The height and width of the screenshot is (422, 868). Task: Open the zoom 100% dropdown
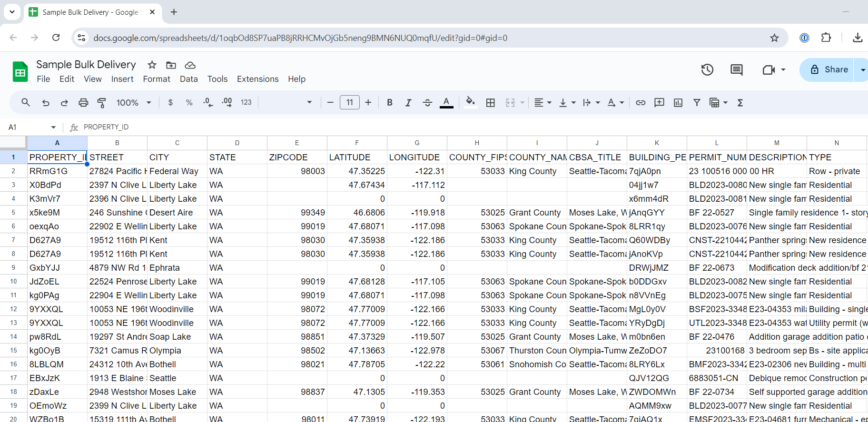click(x=134, y=102)
